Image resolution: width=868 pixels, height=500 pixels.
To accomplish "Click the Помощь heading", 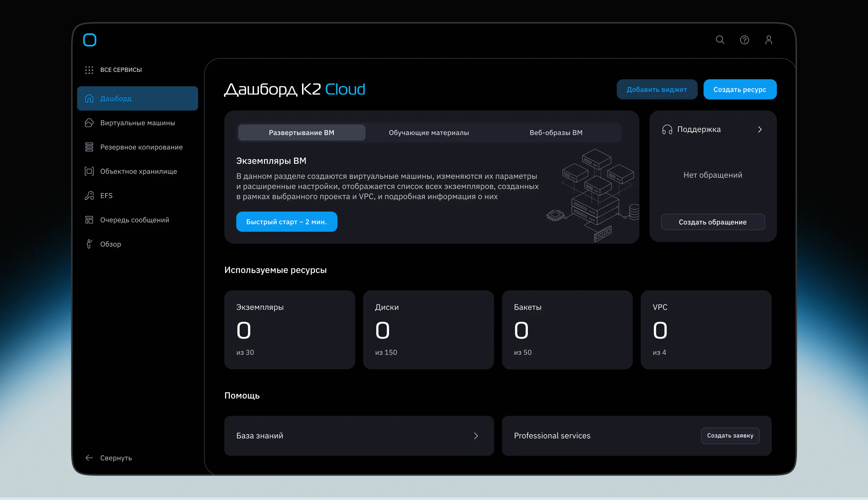I will click(x=242, y=396).
